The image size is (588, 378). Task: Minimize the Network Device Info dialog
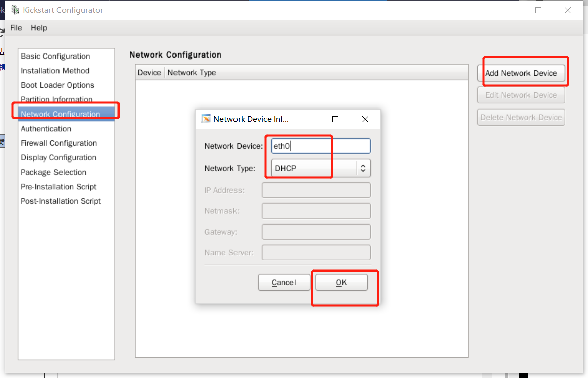(306, 119)
